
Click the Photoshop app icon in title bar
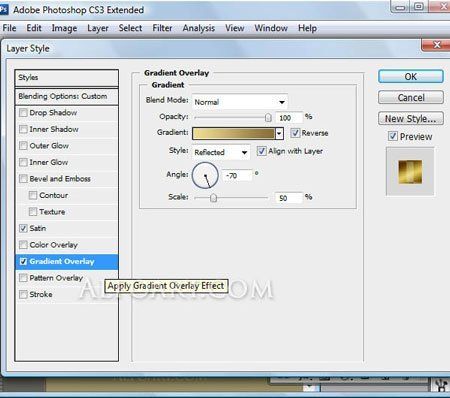coord(3,9)
